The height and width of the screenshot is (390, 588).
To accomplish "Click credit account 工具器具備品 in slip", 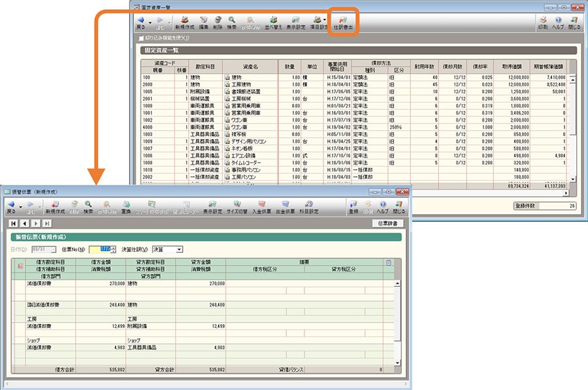I will tap(150, 348).
